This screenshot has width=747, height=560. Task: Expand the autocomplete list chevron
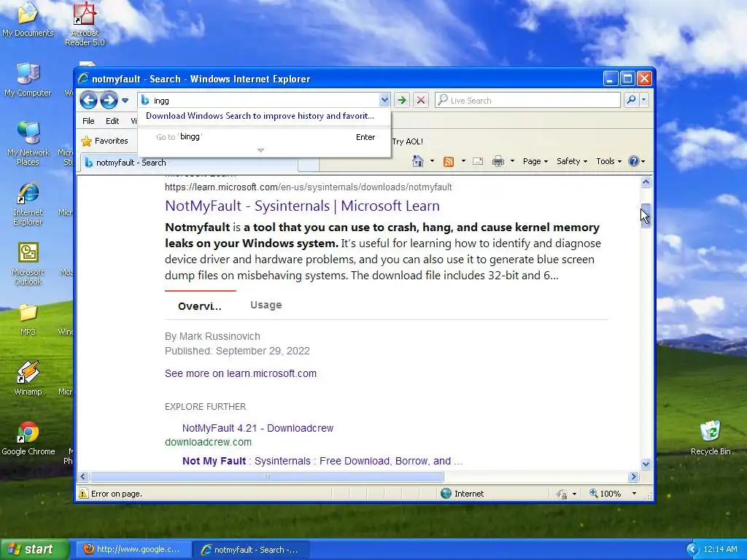tap(260, 150)
